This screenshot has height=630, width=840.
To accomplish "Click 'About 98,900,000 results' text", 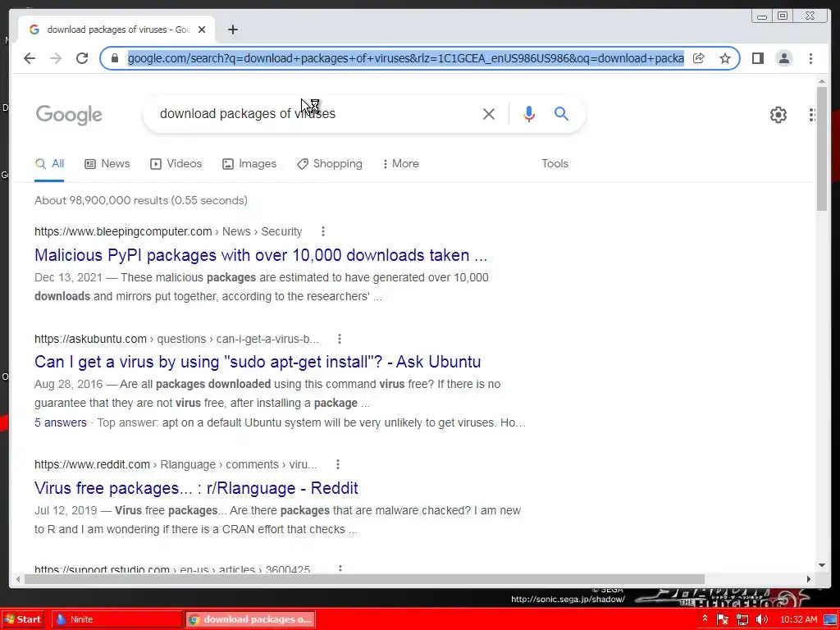I will (x=101, y=200).
